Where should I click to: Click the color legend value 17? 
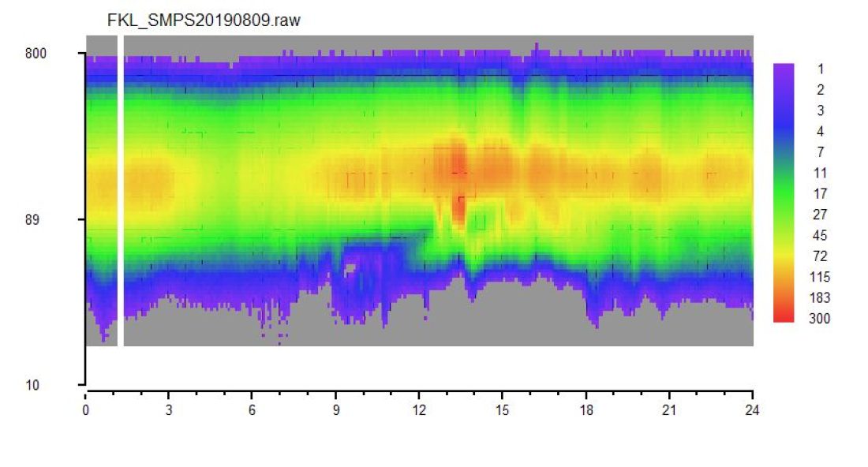click(820, 193)
